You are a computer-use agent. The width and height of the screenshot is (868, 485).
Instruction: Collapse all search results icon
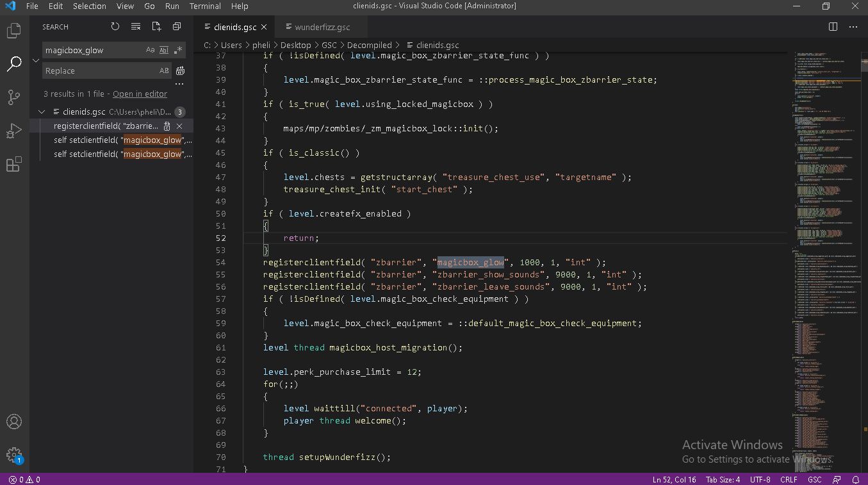pyautogui.click(x=177, y=26)
